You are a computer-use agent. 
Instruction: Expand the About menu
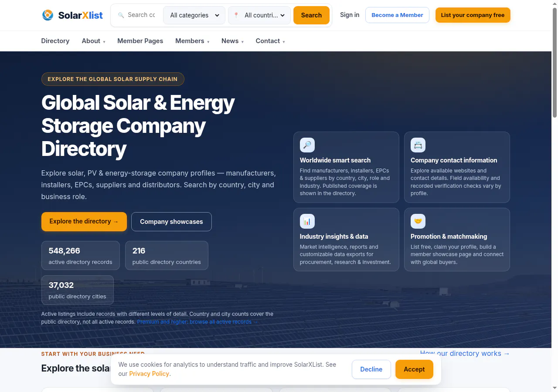93,41
